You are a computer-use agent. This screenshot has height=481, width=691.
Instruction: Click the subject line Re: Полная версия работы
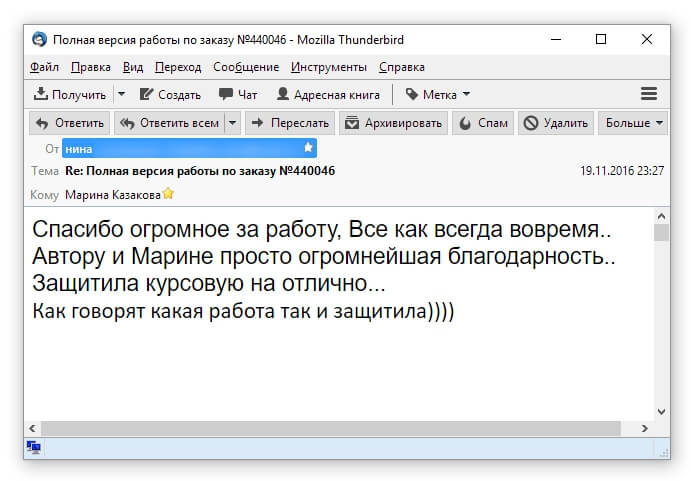[200, 171]
